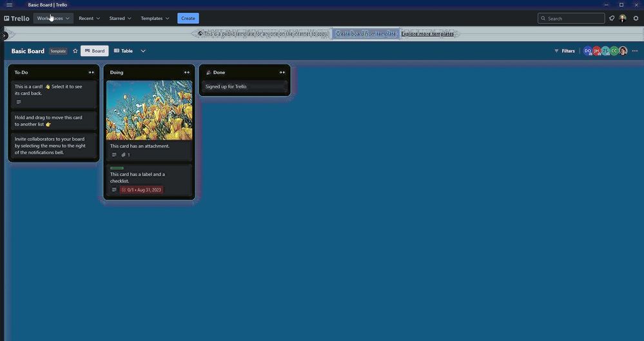Screen dimensions: 644x341
Task: Star the Basic Board
Action: point(75,51)
